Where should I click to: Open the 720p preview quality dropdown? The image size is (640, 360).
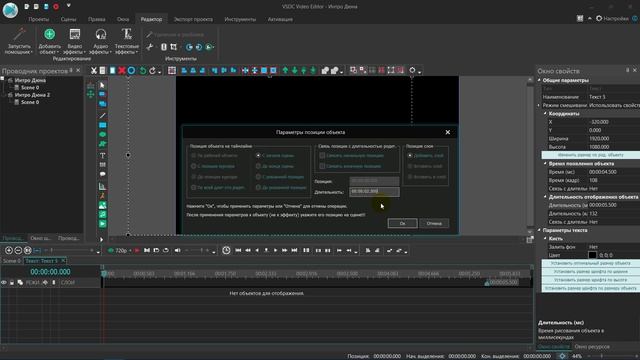130,251
